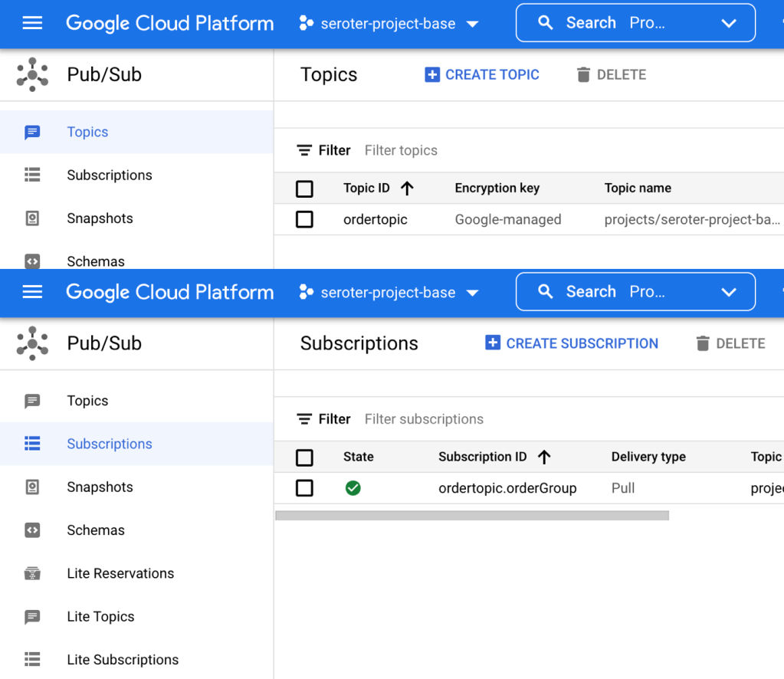Click the Lite Reservations sidebar icon
784x679 pixels.
point(32,573)
